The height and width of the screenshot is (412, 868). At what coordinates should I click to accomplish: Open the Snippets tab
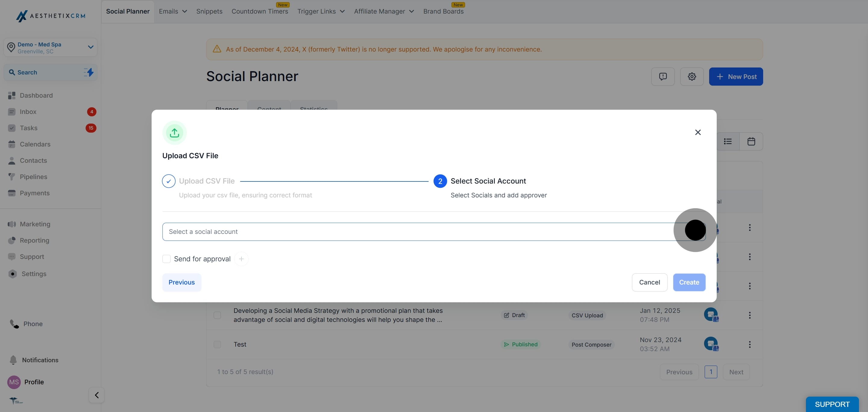tap(209, 11)
